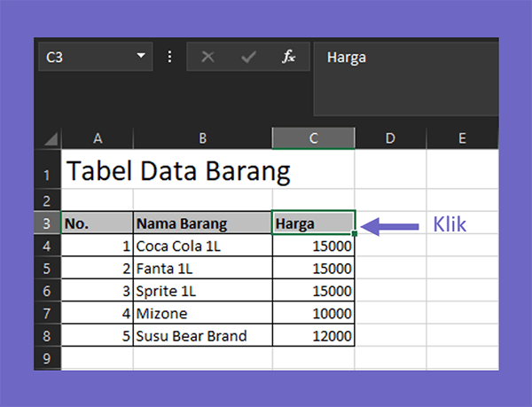Select row 5 header
The width and height of the screenshot is (532, 407).
48,268
